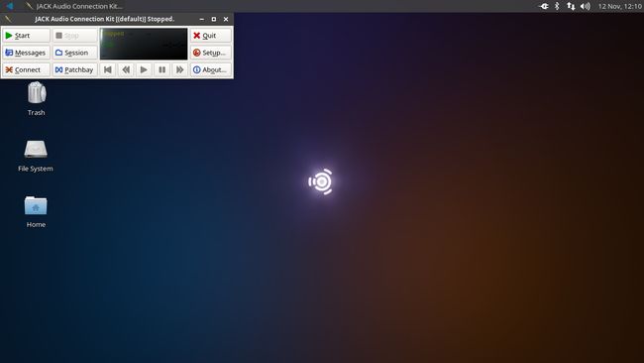Open the Connect window
Viewport: 644px width, 363px height.
click(26, 69)
